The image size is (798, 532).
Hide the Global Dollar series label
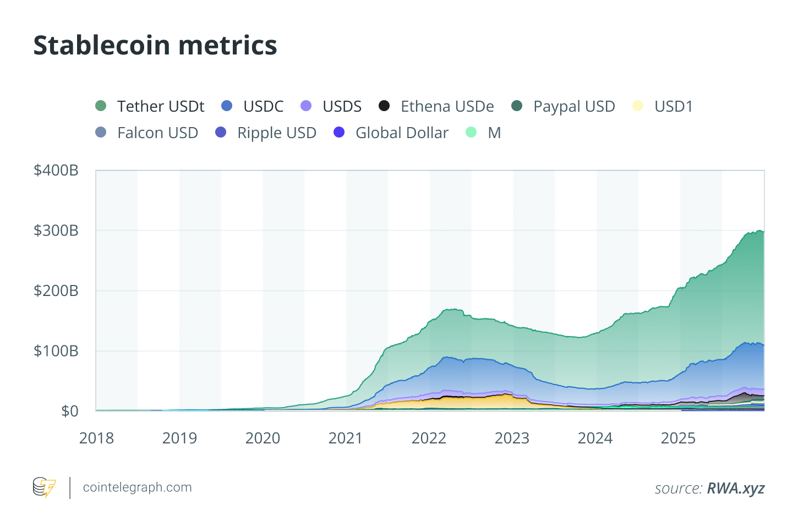[x=402, y=133]
